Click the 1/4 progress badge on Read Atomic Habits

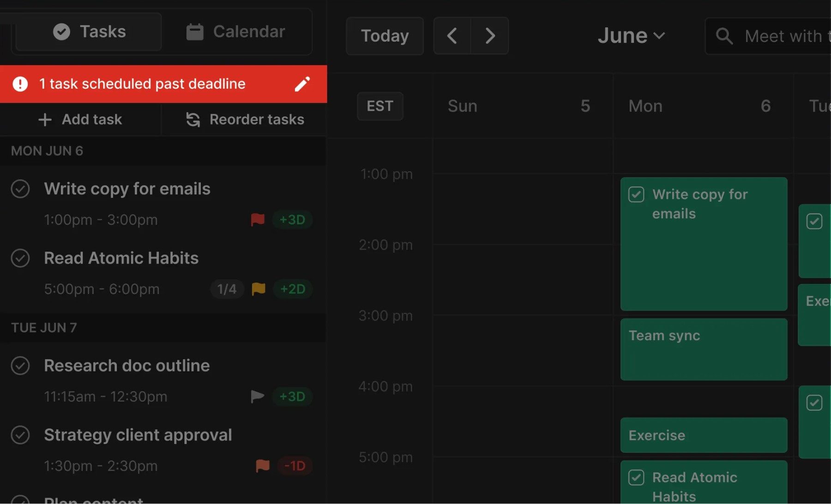tap(227, 289)
